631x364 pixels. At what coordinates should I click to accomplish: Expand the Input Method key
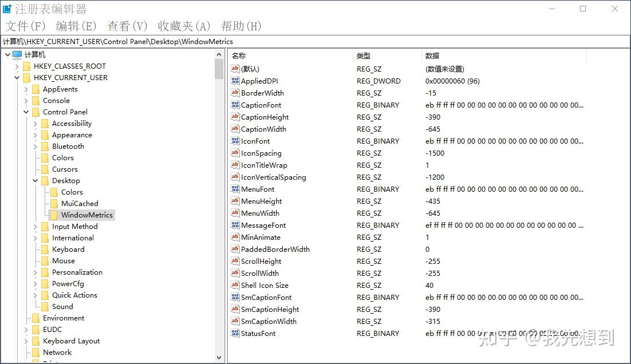point(35,227)
